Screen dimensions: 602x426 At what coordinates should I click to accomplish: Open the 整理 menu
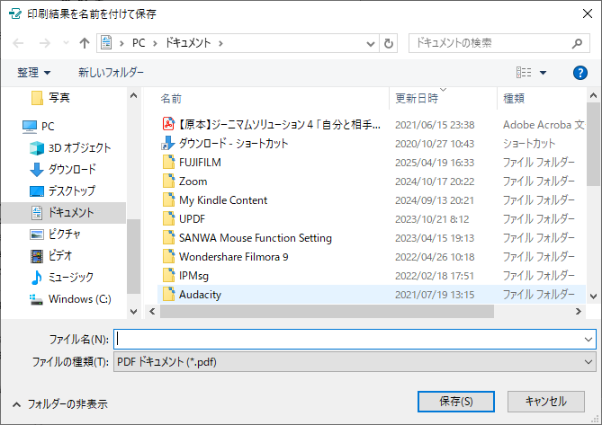pyautogui.click(x=34, y=72)
